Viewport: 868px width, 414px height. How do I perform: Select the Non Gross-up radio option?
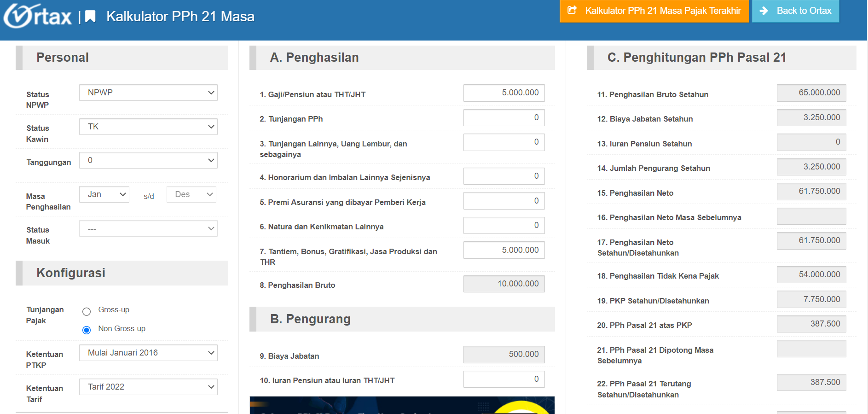pyautogui.click(x=87, y=330)
